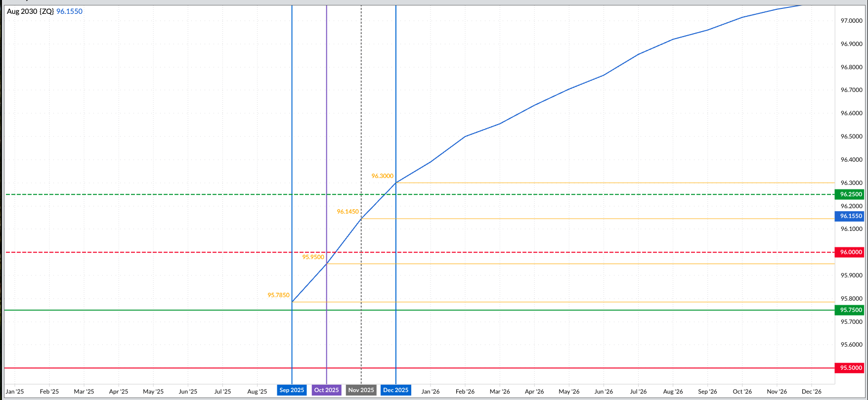
Task: Click the Aug 2030 {ZQ} symbol title
Action: [30, 11]
